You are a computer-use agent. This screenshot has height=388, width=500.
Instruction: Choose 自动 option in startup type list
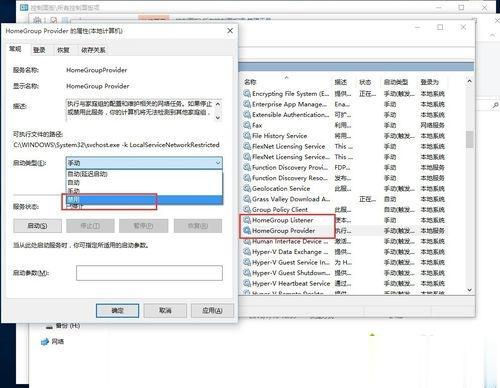tap(144, 183)
